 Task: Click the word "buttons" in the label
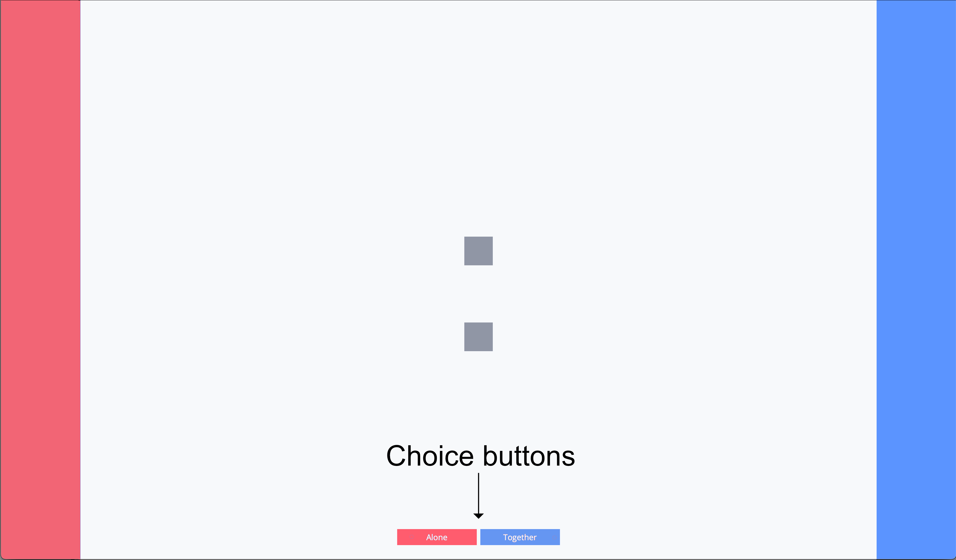tap(528, 456)
